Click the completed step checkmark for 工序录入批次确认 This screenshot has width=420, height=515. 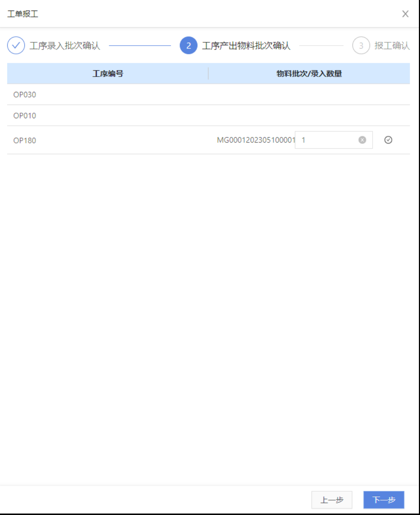[16, 46]
